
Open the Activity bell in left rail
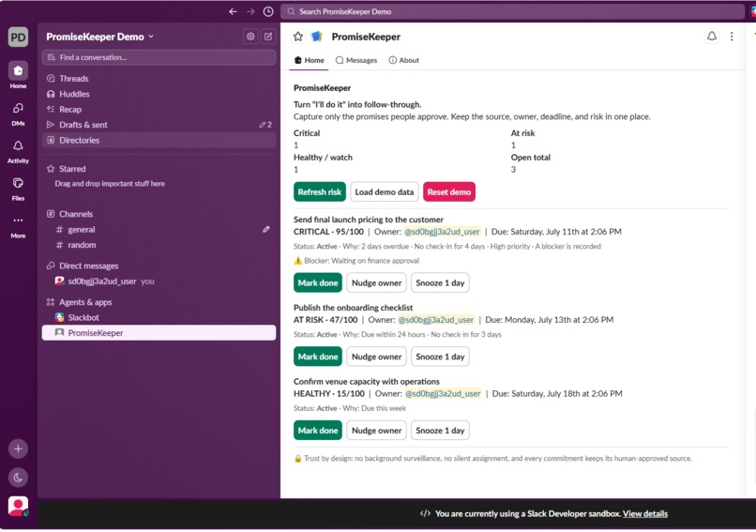click(x=18, y=145)
